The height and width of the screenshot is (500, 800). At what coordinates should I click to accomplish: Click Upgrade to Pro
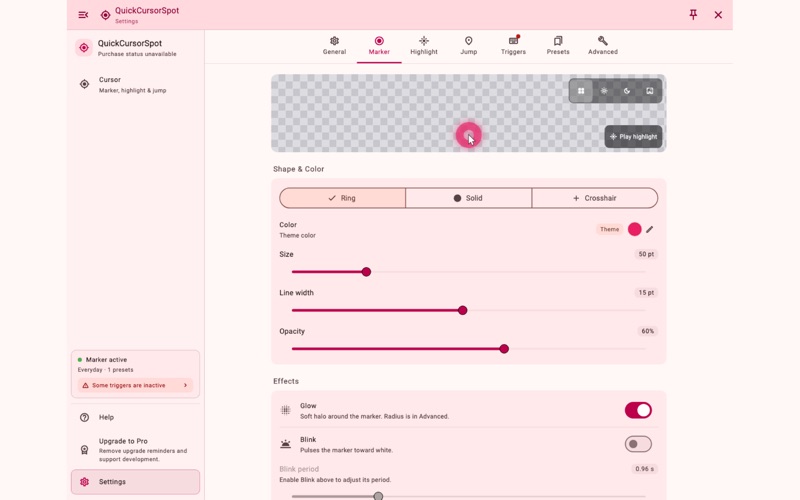tap(135, 449)
